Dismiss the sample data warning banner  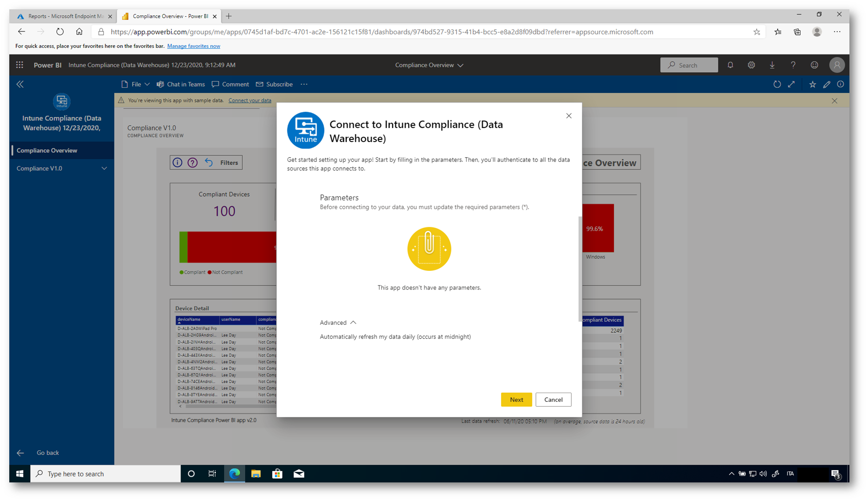point(834,101)
